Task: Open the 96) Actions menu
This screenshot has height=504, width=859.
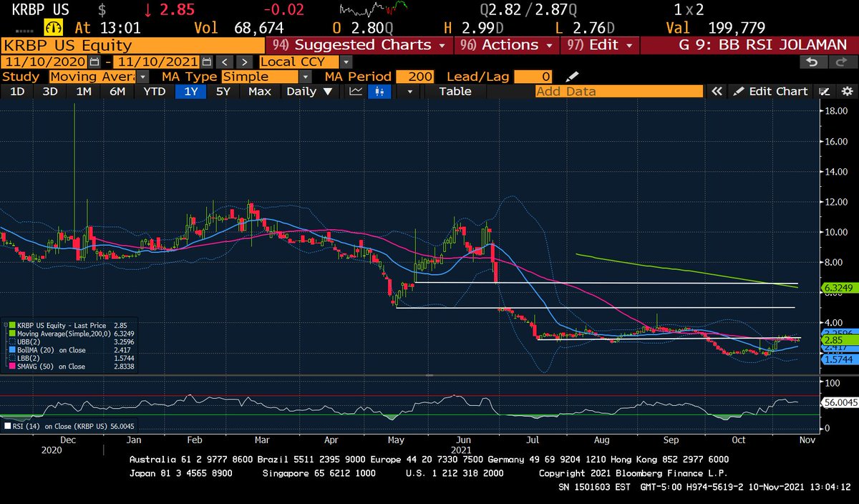Action: click(506, 44)
